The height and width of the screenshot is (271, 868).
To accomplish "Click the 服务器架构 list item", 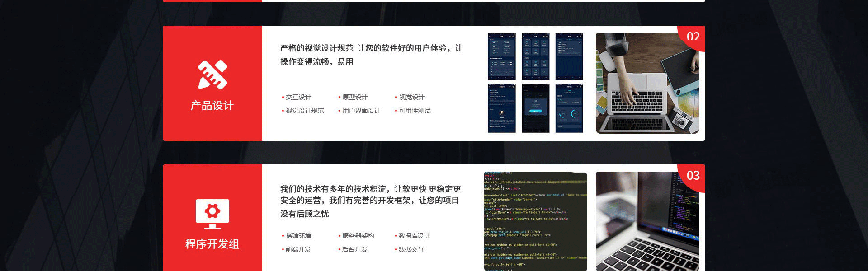I will pyautogui.click(x=358, y=236).
